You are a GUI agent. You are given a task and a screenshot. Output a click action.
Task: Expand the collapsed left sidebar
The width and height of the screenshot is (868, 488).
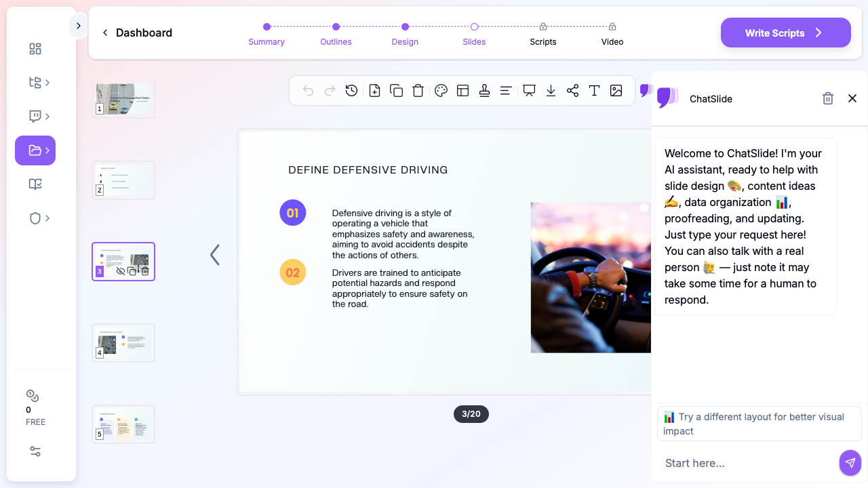[79, 26]
